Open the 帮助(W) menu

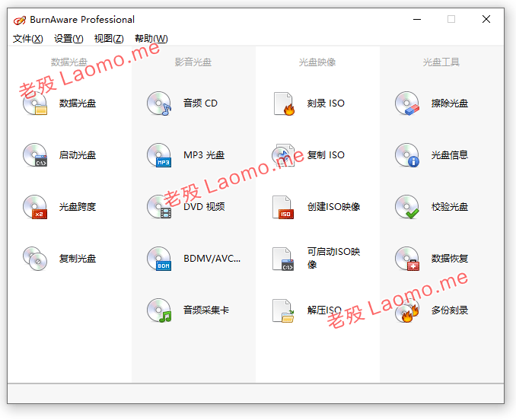151,39
